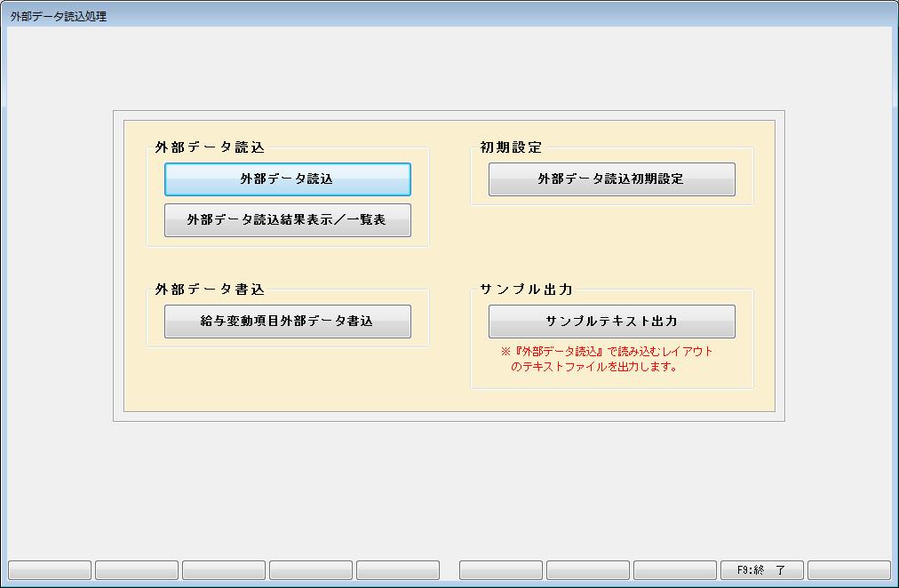This screenshot has height=588, width=899.
Task: Click the red note starting with ※『外部データ読込』
Action: (x=607, y=351)
